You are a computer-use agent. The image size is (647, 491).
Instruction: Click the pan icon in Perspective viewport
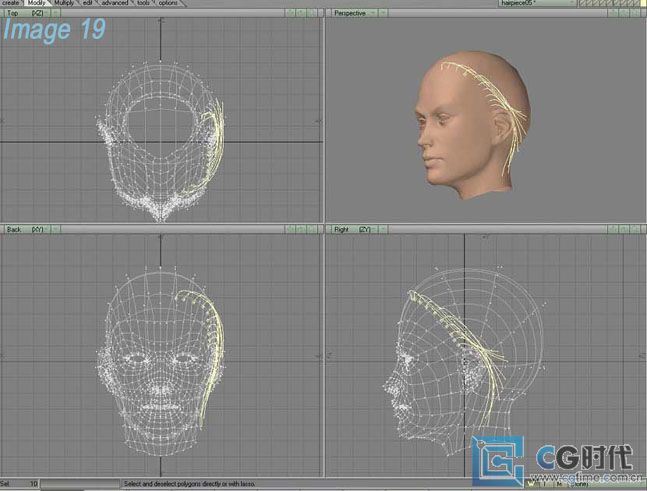614,13
